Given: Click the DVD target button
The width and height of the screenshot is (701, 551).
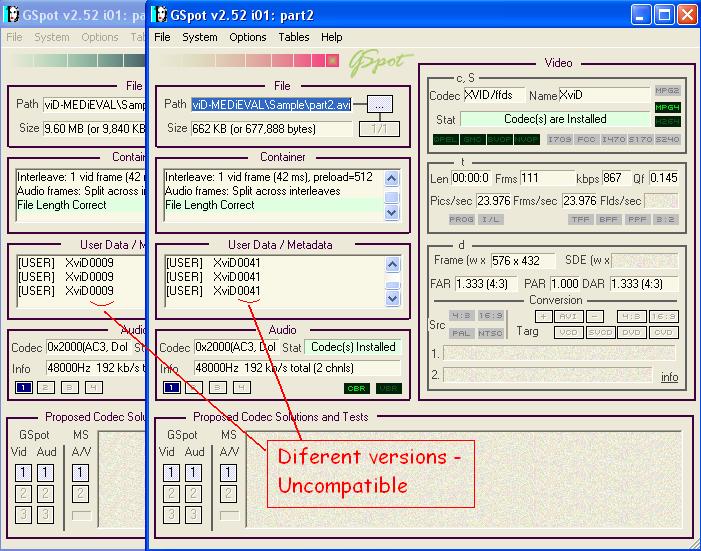Looking at the screenshot, I should click(x=631, y=333).
